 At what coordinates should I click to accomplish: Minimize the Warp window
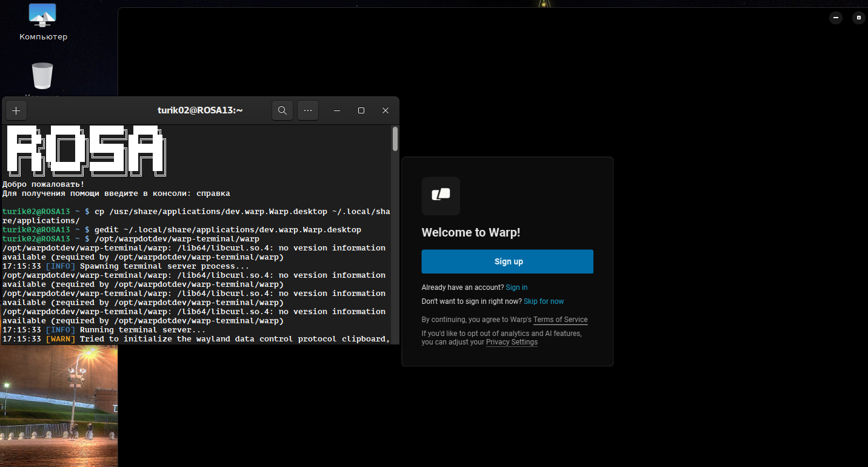[x=836, y=18]
